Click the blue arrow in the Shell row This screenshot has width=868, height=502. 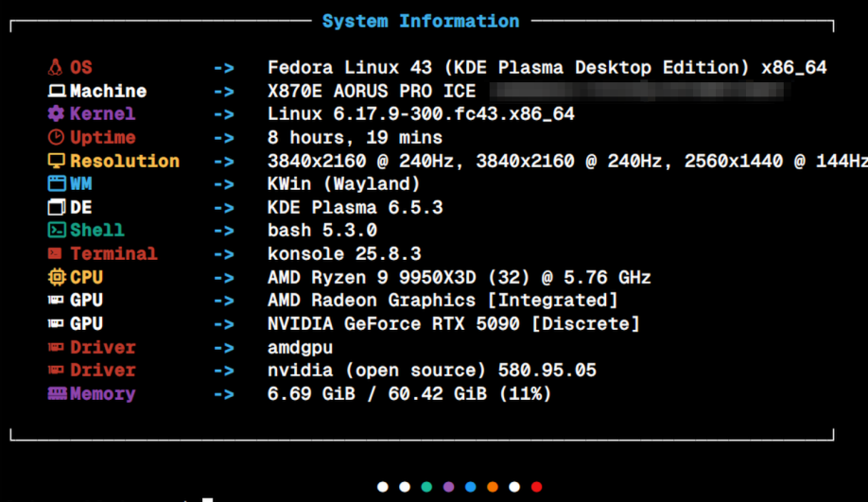click(224, 231)
